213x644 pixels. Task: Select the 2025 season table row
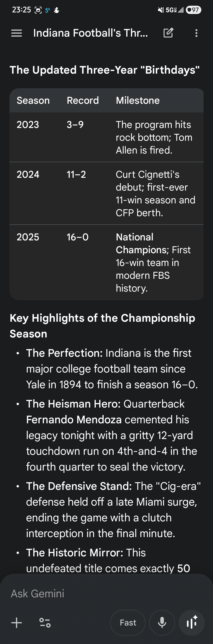point(106,262)
